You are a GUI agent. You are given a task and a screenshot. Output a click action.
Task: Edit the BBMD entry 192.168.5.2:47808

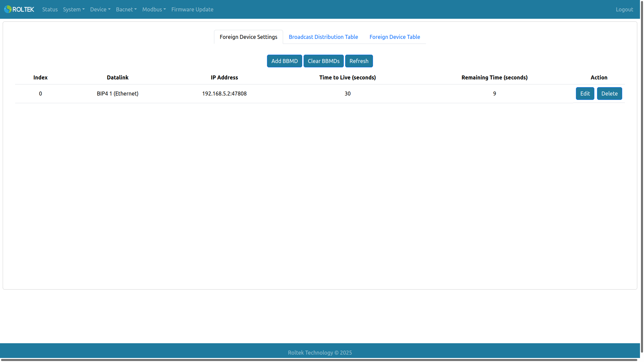click(x=585, y=94)
